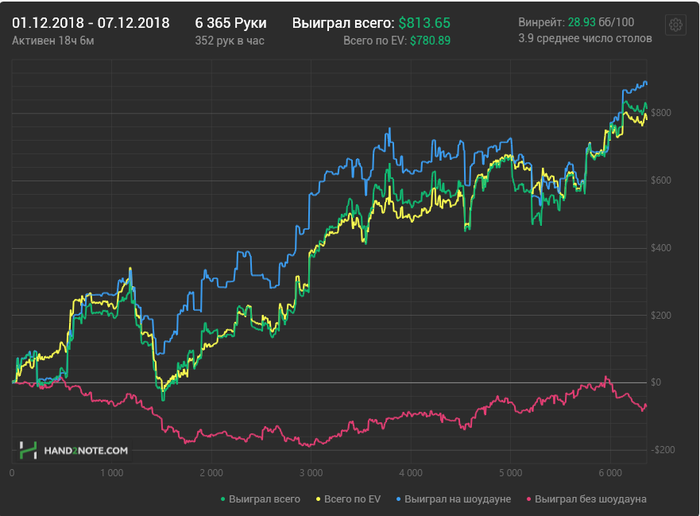Image resolution: width=700 pixels, height=516 pixels.
Task: Toggle the 'Выиграл без шоудауна' legend series
Action: pyautogui.click(x=587, y=499)
